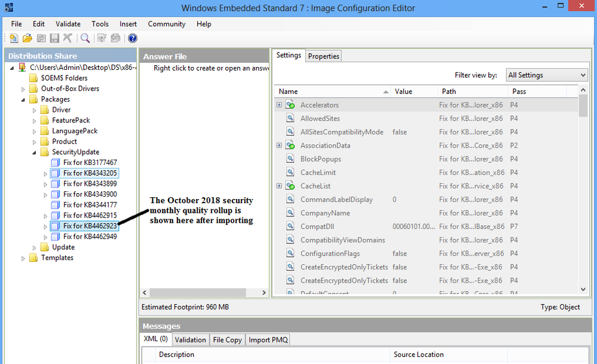597x364 pixels.
Task: Click the $OEM$ Folders folder icon
Action: [33, 78]
